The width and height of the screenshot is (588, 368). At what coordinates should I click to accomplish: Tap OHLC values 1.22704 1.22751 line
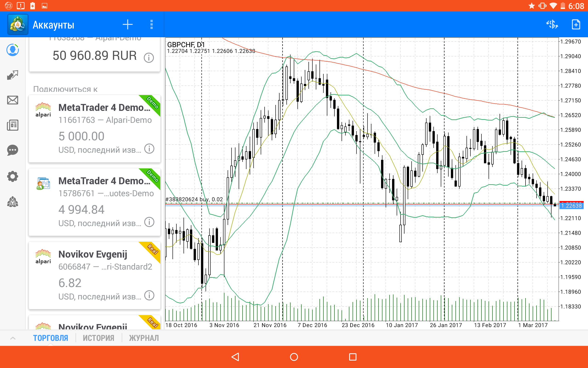pos(211,51)
